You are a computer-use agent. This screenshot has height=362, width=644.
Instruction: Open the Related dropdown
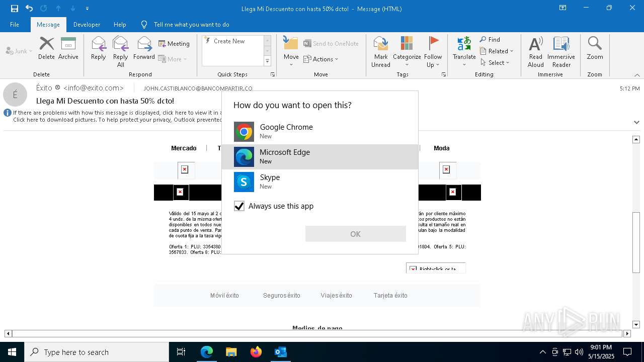[497, 51]
